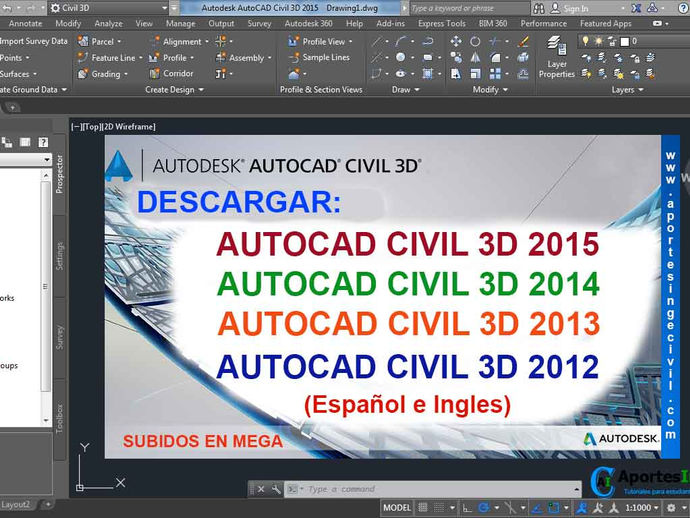Image resolution: width=690 pixels, height=518 pixels.
Task: Toggle layer on/off lightbulb icon
Action: (x=585, y=41)
